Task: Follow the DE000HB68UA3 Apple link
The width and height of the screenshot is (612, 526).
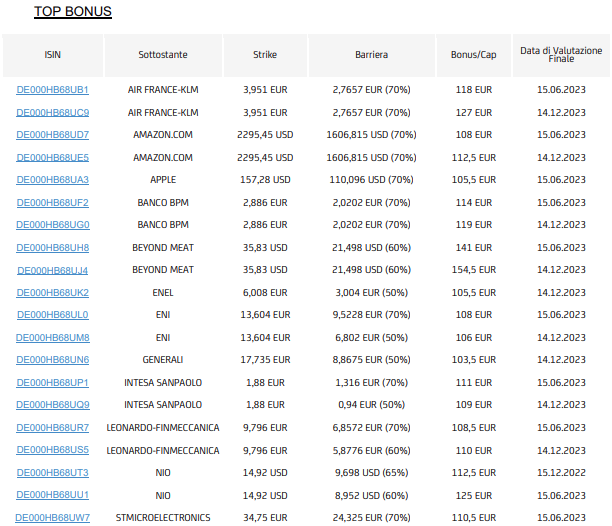Action: [53, 180]
